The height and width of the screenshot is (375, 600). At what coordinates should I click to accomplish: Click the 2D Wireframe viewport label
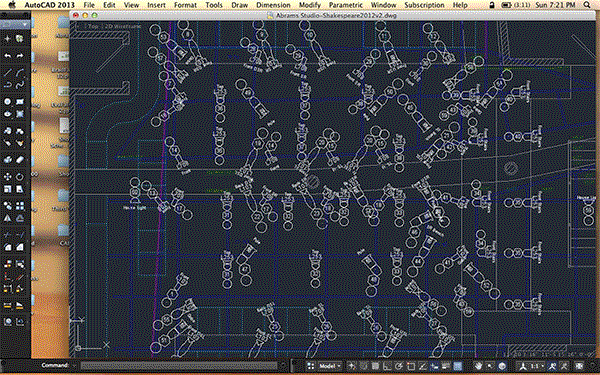tap(123, 26)
